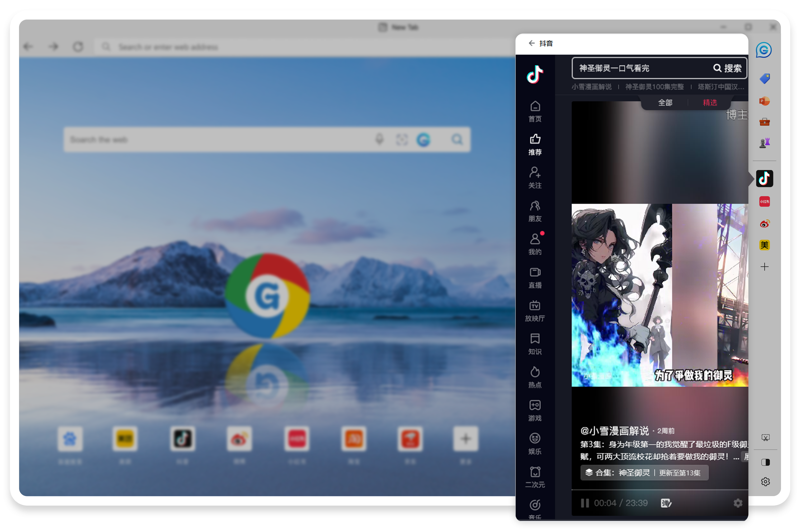Viewport: 800px width, 532px height.
Task: Click the anime video frame in Douyin
Action: click(x=659, y=295)
